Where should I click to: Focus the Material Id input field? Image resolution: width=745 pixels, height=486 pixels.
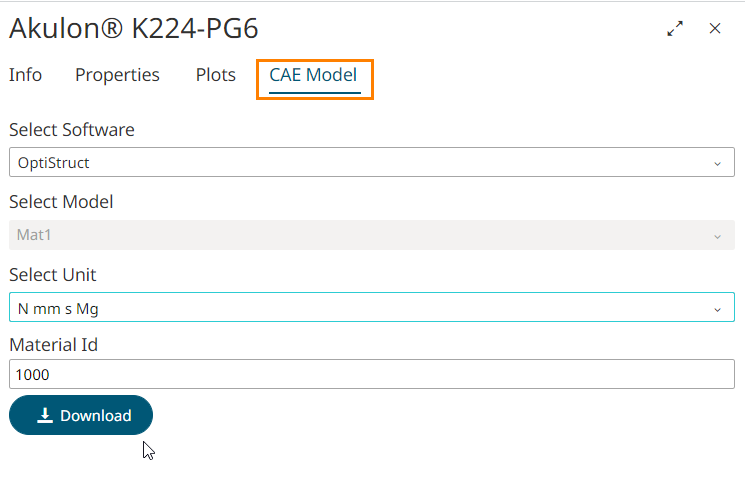(371, 375)
